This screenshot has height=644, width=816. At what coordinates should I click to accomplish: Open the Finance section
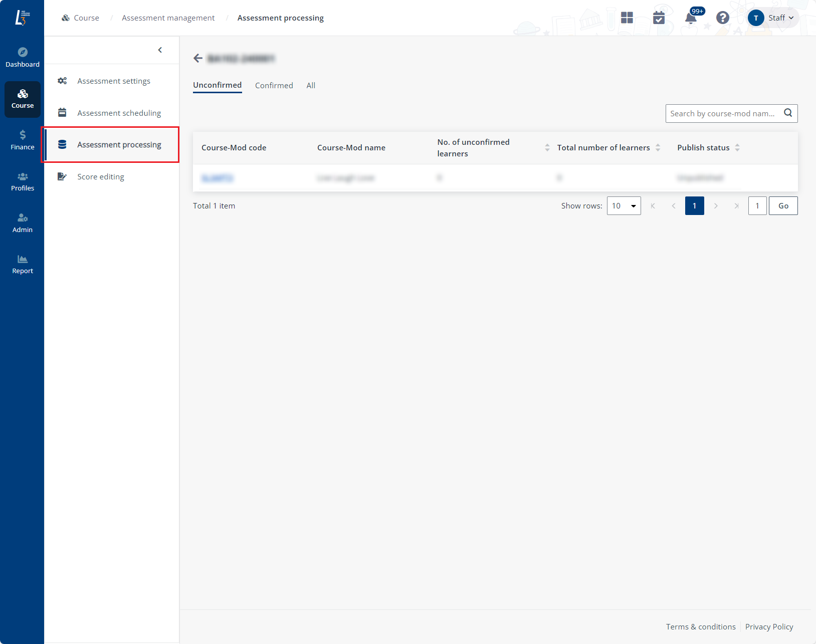tap(23, 140)
